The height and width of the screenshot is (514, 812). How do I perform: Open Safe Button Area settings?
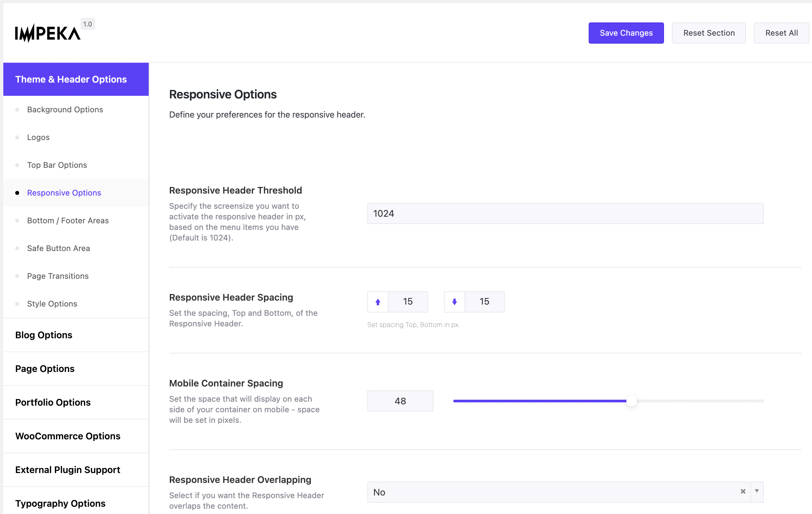click(58, 248)
